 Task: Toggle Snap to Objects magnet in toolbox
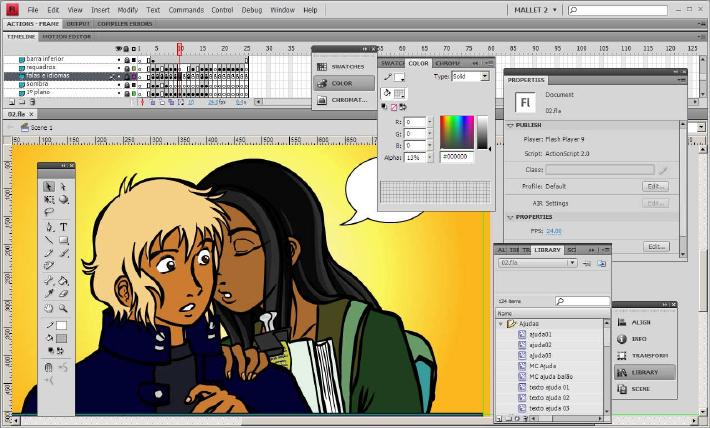coord(49,367)
